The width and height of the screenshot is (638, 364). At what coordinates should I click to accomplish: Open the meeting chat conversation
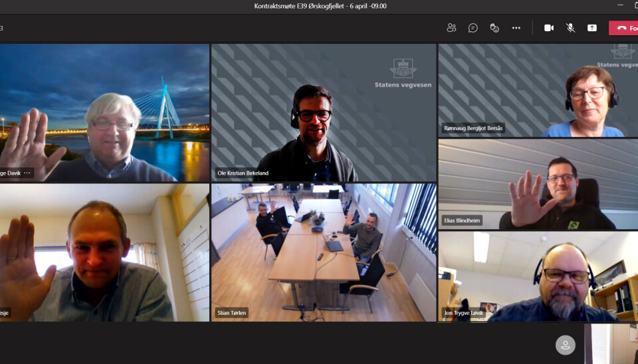coord(473,28)
